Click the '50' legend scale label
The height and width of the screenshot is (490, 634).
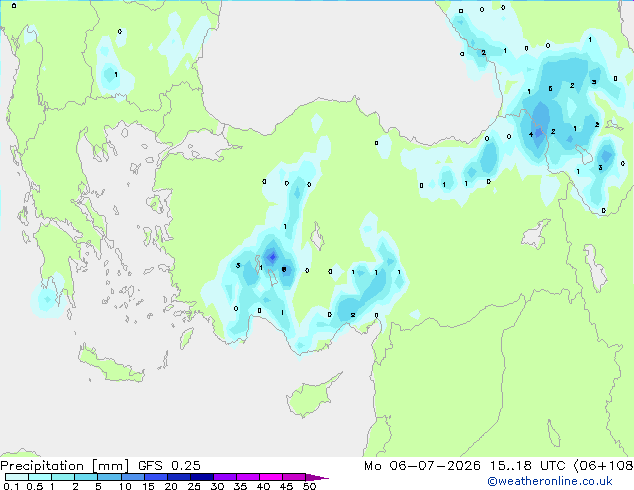click(309, 486)
